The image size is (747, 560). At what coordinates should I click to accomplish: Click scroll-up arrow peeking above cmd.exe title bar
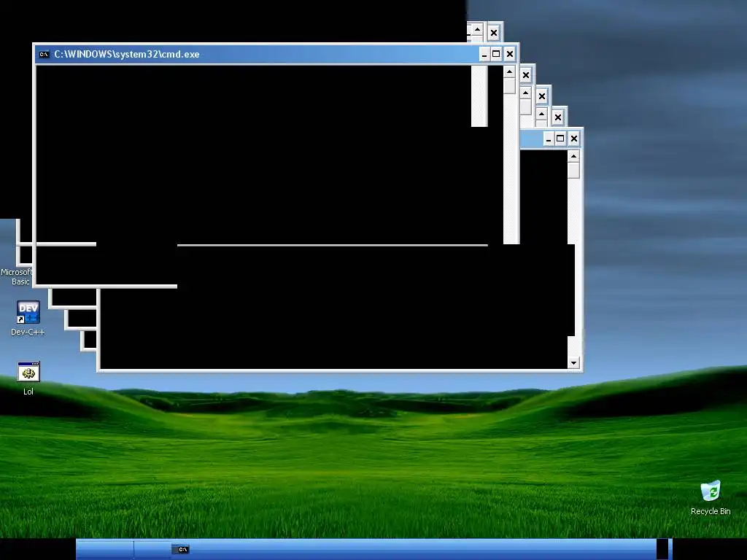[x=477, y=30]
